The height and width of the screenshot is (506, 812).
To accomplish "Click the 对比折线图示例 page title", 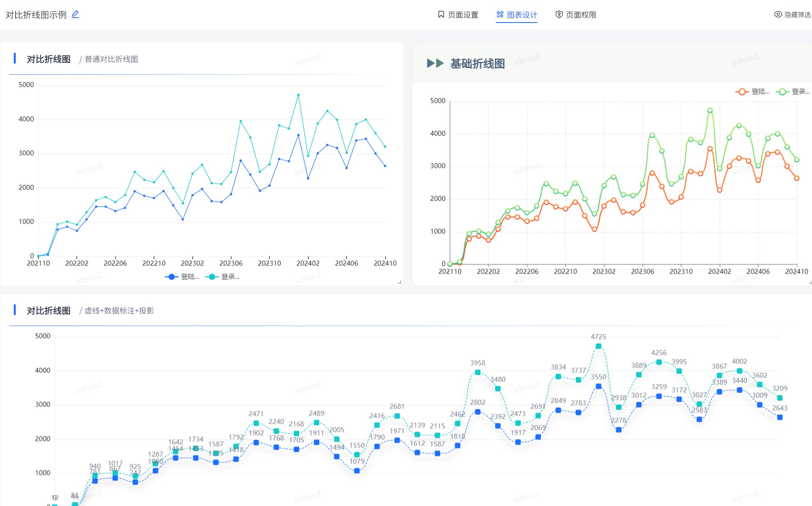I will coord(36,15).
